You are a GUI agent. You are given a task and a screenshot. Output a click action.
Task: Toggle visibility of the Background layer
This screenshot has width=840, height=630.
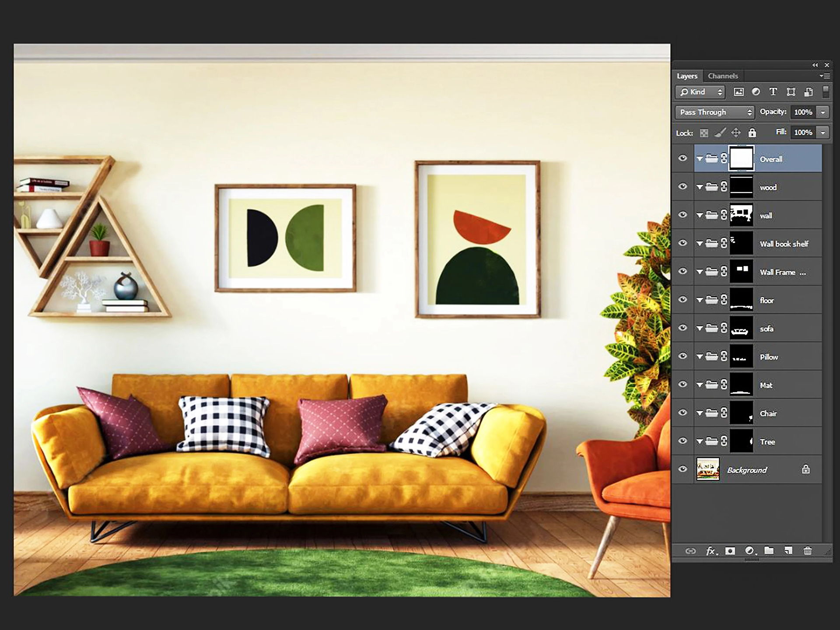(x=682, y=469)
